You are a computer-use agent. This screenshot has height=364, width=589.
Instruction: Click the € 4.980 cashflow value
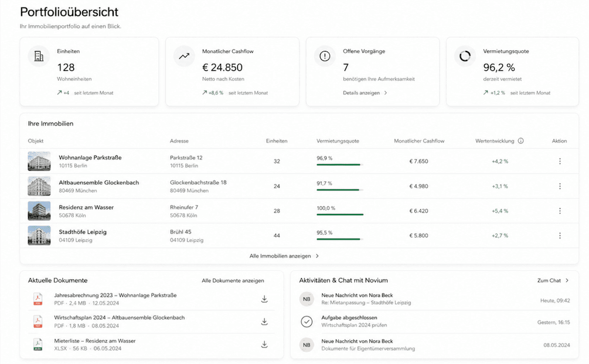[419, 186]
